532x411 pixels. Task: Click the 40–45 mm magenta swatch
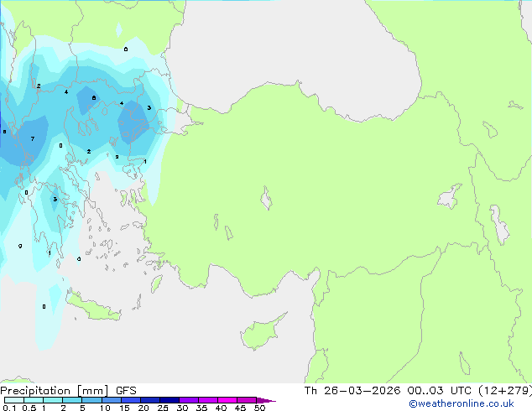pos(227,400)
